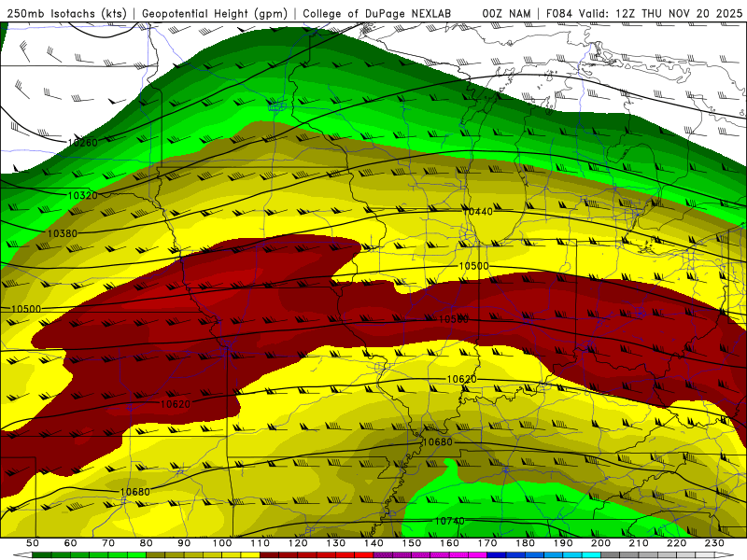
Task: Click the 140 kt color bar label
Action: [373, 543]
